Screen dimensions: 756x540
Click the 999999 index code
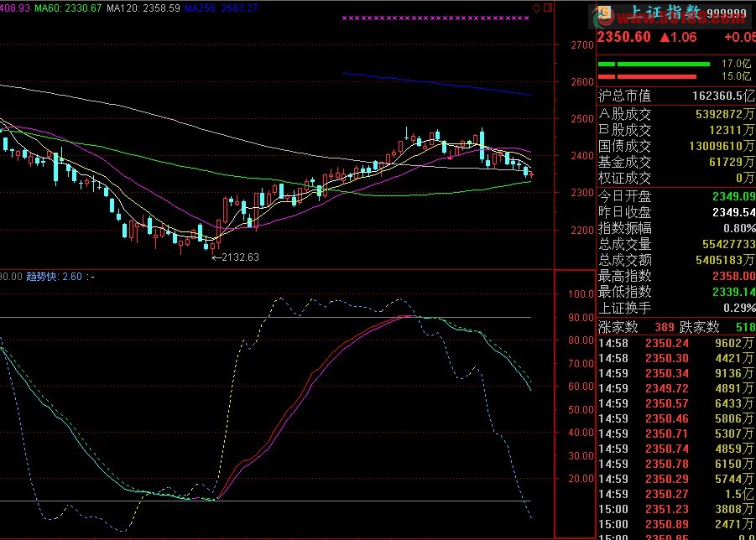pyautogui.click(x=728, y=14)
